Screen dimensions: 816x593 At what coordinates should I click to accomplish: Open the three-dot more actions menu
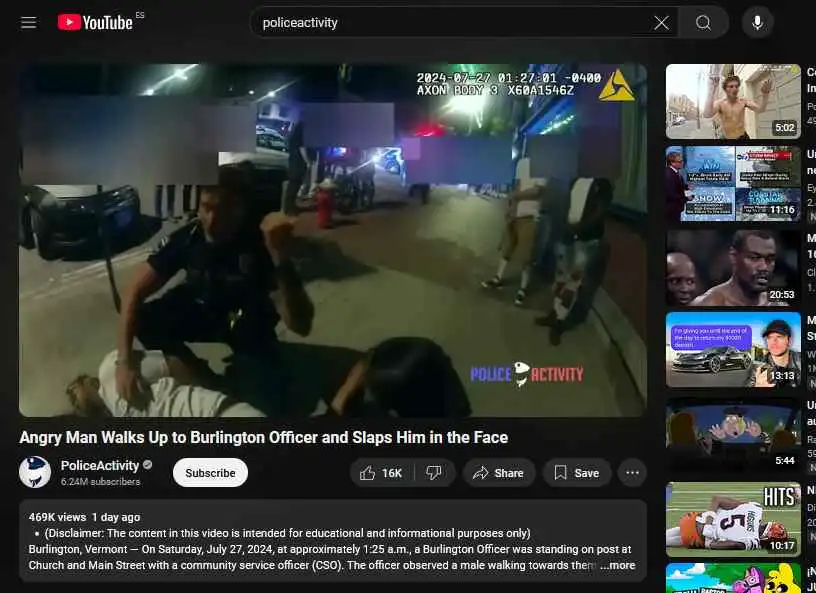click(632, 473)
